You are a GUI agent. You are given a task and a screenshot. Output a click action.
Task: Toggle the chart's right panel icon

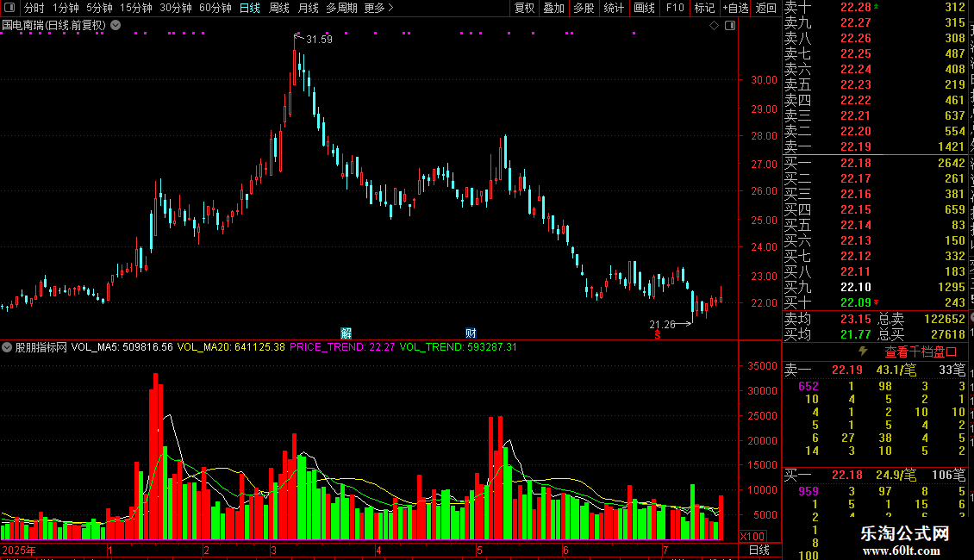click(730, 26)
